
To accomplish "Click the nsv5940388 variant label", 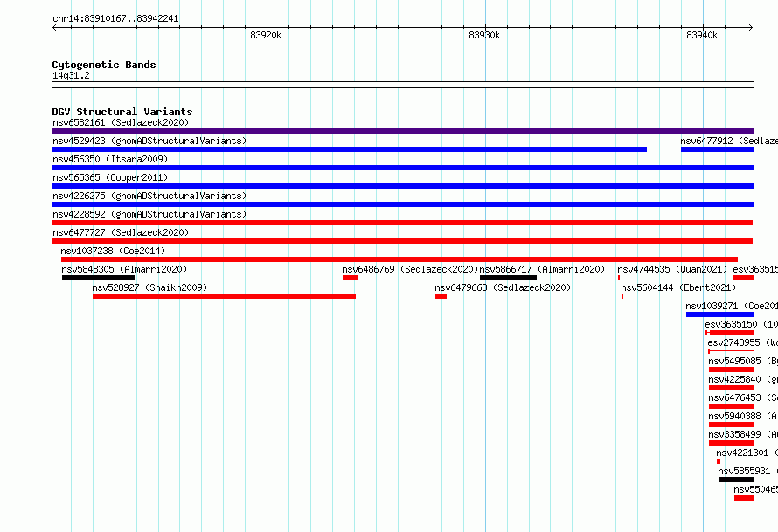I will 743,416.
